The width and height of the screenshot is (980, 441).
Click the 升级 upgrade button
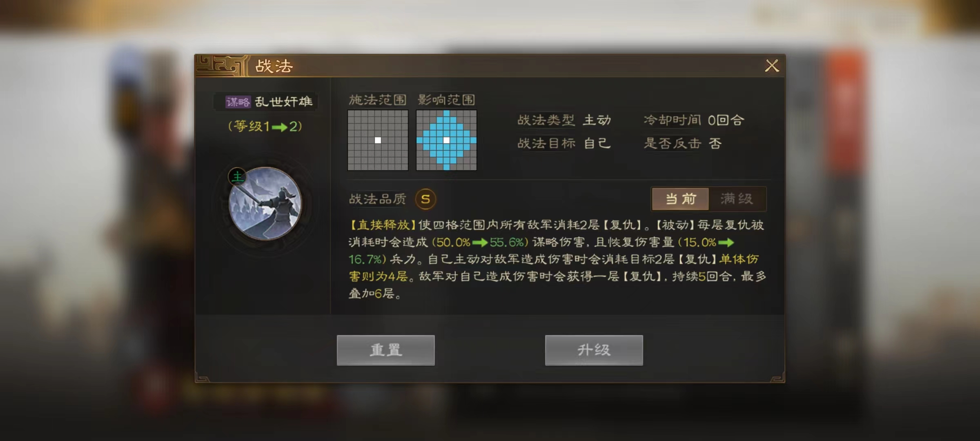tap(594, 350)
